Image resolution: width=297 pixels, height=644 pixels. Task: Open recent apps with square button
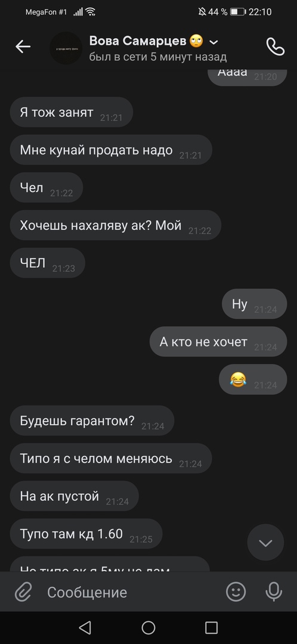click(211, 627)
